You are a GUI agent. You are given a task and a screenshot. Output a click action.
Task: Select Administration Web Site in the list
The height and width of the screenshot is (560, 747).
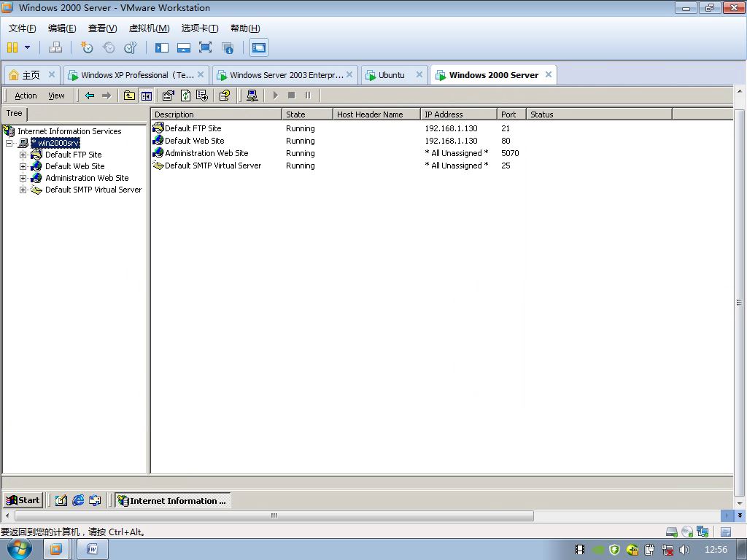(x=206, y=153)
